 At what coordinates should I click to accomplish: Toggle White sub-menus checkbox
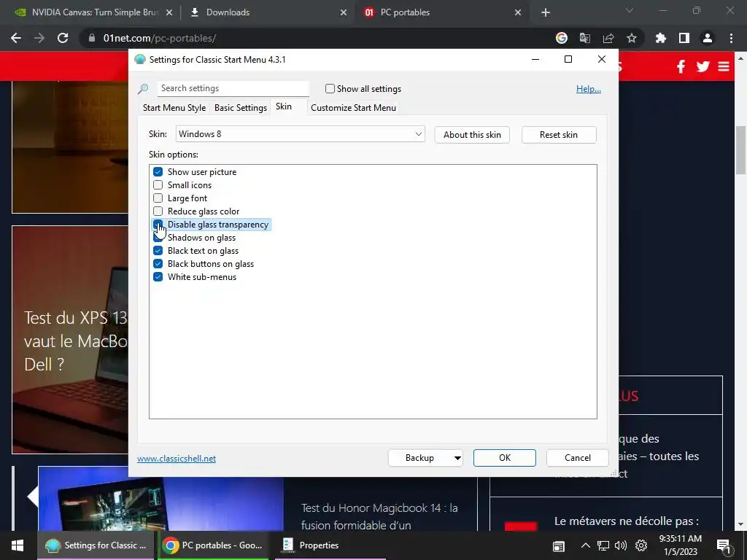tap(158, 277)
